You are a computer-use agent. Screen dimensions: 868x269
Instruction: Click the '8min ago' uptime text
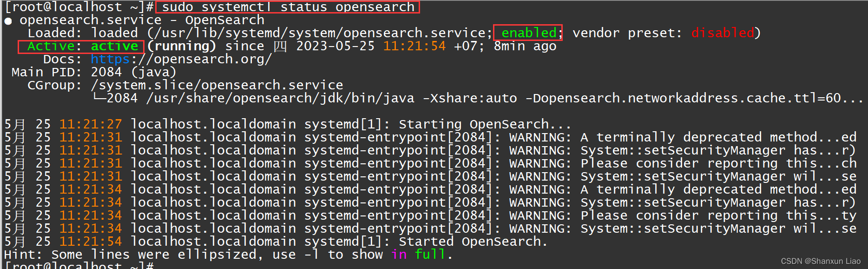pyautogui.click(x=525, y=46)
